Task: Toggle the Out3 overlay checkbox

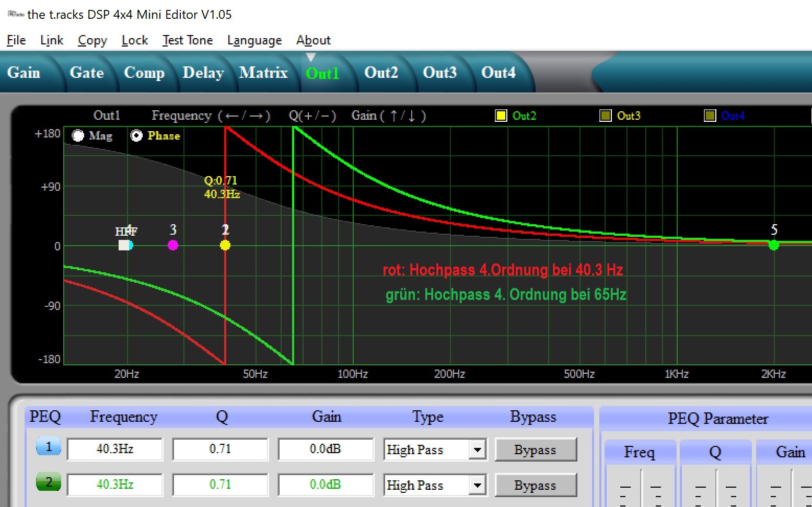Action: coord(606,116)
